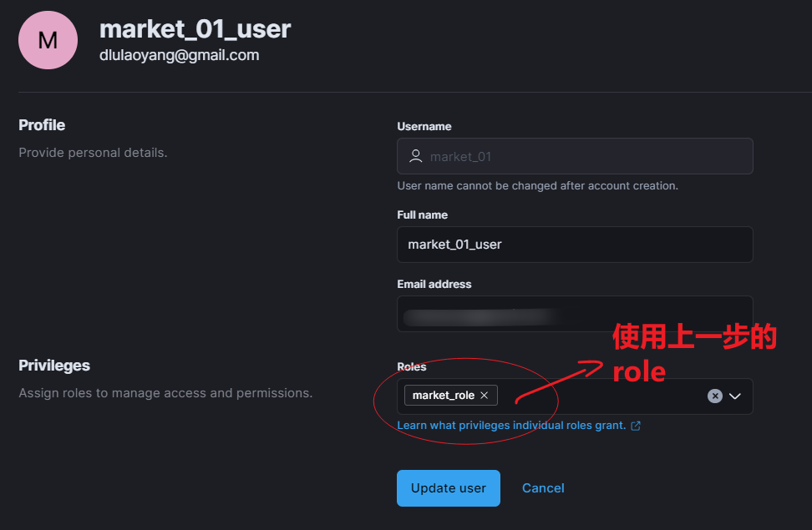Open "Learn what privileges individual roles grant" link

[511, 426]
